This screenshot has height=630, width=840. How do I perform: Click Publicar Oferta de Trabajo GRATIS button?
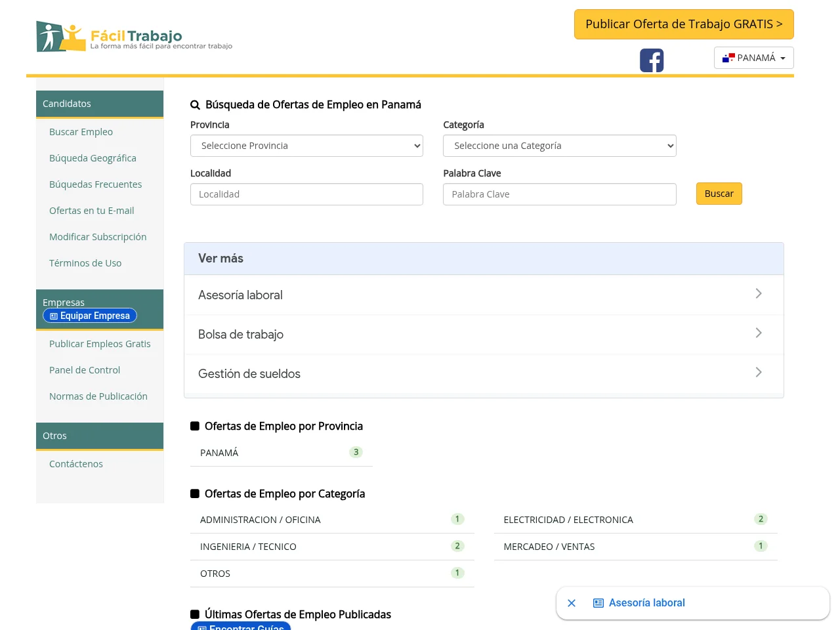[684, 24]
